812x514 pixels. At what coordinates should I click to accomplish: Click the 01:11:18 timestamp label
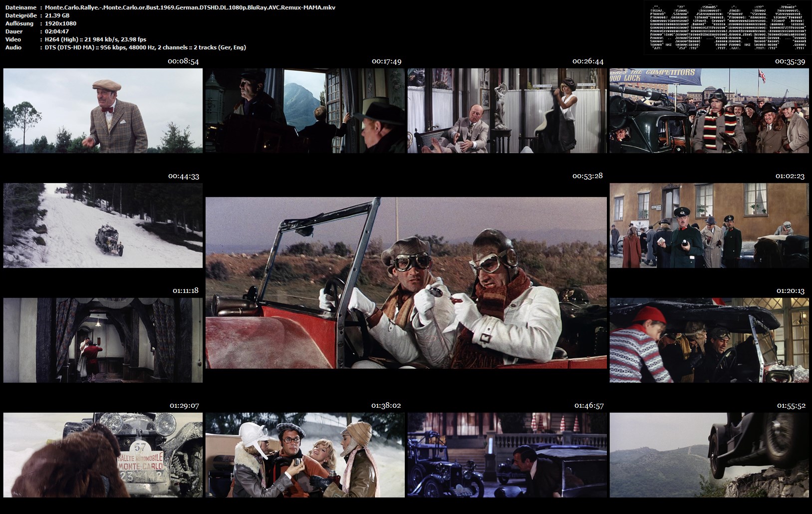point(186,290)
